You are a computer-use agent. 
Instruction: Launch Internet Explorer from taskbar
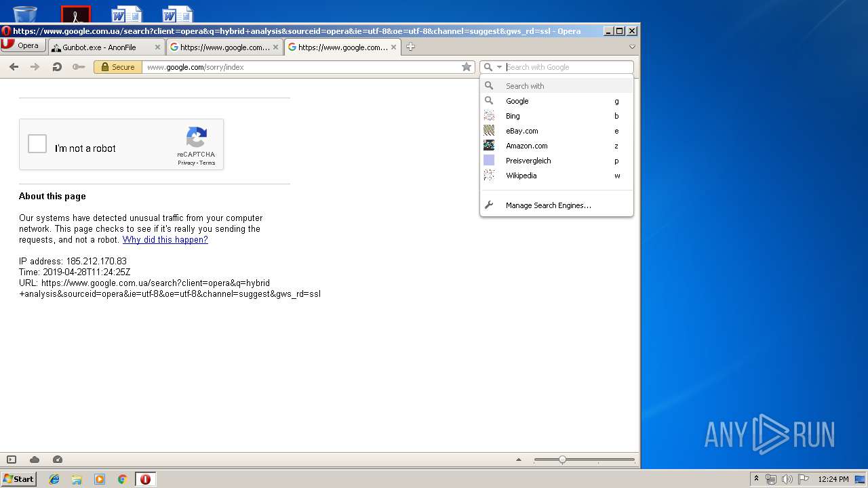(x=54, y=479)
